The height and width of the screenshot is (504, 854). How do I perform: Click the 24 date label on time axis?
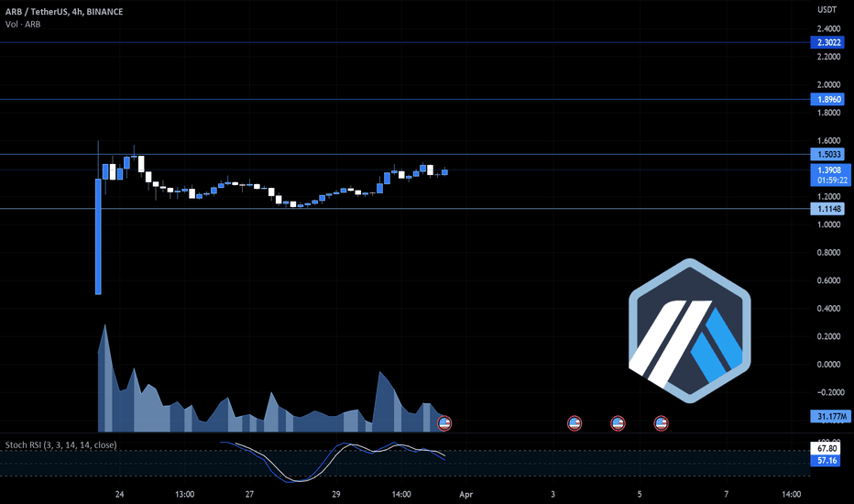pos(119,494)
